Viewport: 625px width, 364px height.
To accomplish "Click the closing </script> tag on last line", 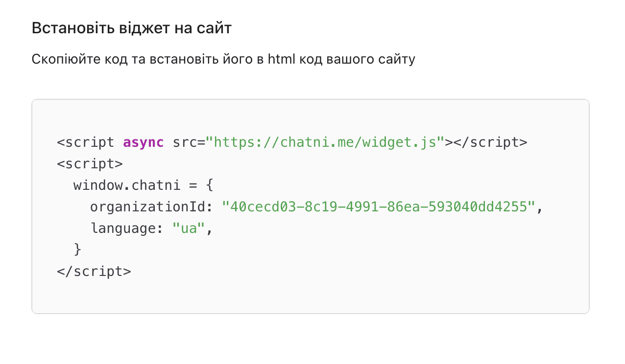I will click(94, 271).
